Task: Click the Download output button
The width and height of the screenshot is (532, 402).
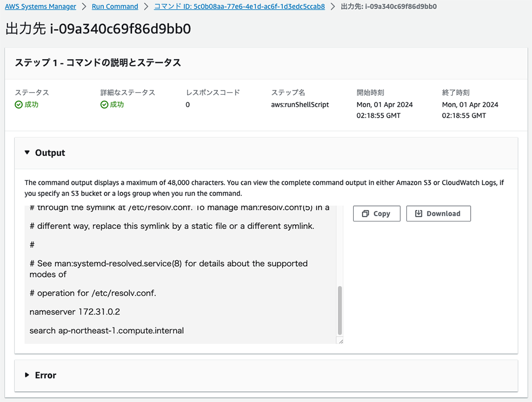Action: pos(438,214)
